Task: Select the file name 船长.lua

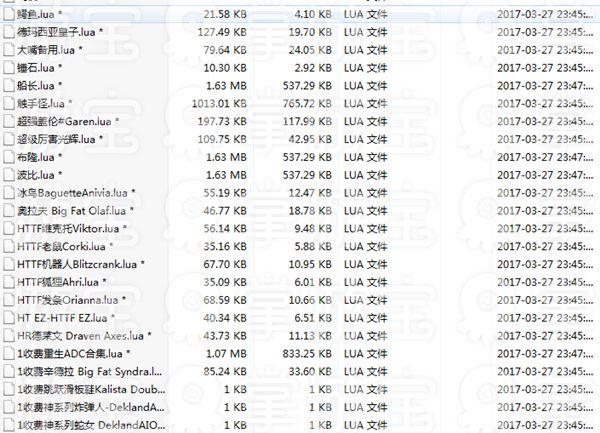Action: click(x=36, y=86)
